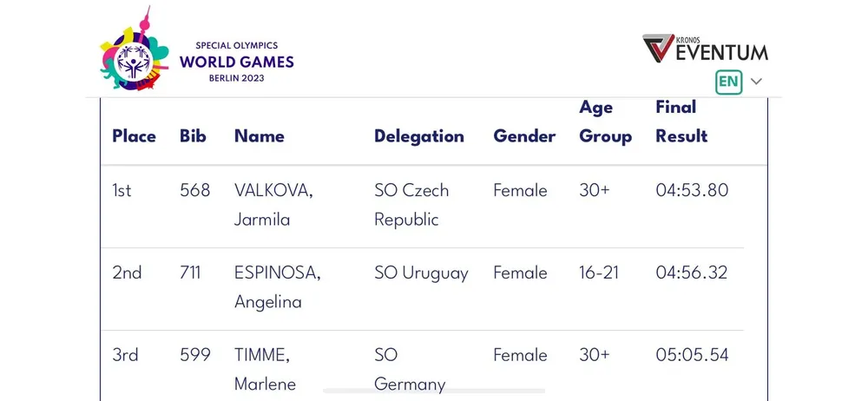Click the Age Group column header
The height and width of the screenshot is (401, 868).
coord(605,122)
